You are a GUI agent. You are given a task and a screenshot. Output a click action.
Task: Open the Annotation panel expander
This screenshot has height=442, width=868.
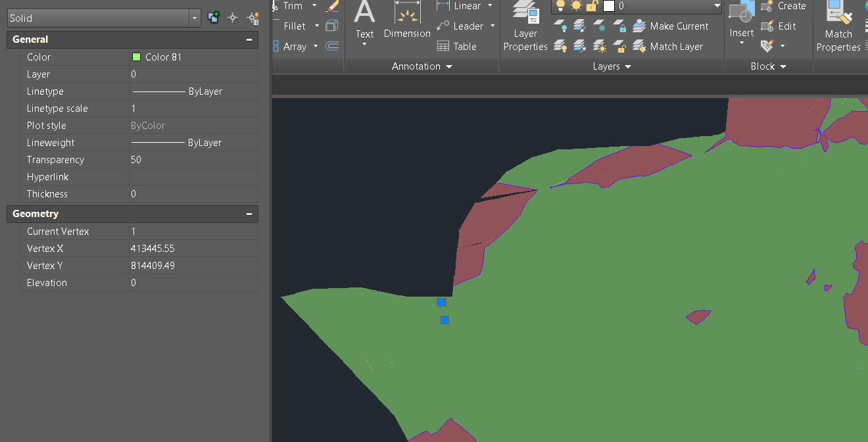(x=449, y=66)
